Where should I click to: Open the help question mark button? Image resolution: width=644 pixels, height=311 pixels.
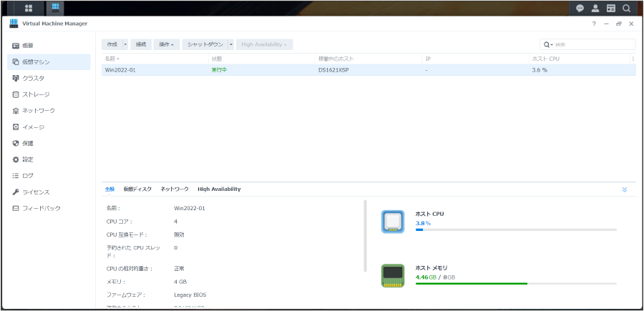click(594, 24)
